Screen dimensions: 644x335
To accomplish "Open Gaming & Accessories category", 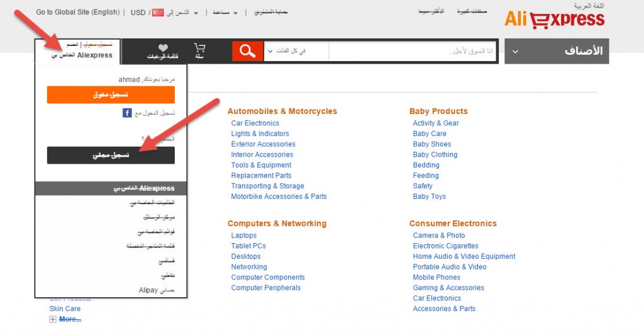I will 448,288.
